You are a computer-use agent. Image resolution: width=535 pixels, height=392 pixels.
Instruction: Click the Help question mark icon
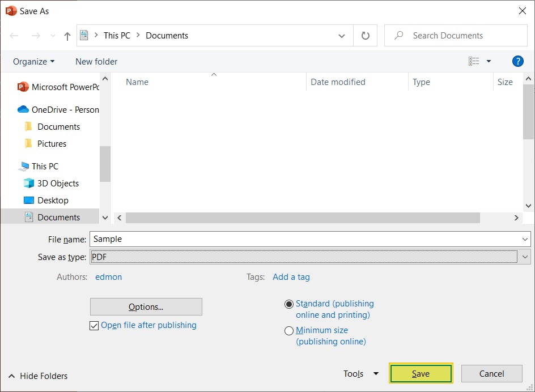[x=517, y=61]
